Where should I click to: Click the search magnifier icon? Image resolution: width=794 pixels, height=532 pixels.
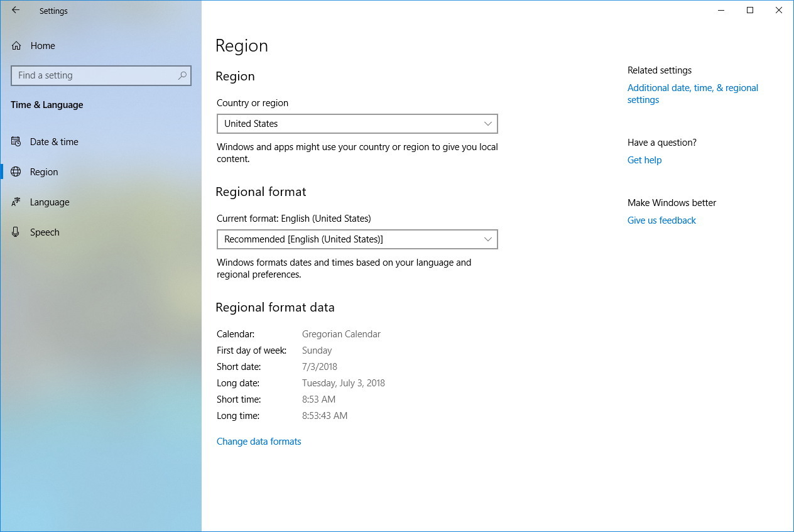pyautogui.click(x=182, y=75)
